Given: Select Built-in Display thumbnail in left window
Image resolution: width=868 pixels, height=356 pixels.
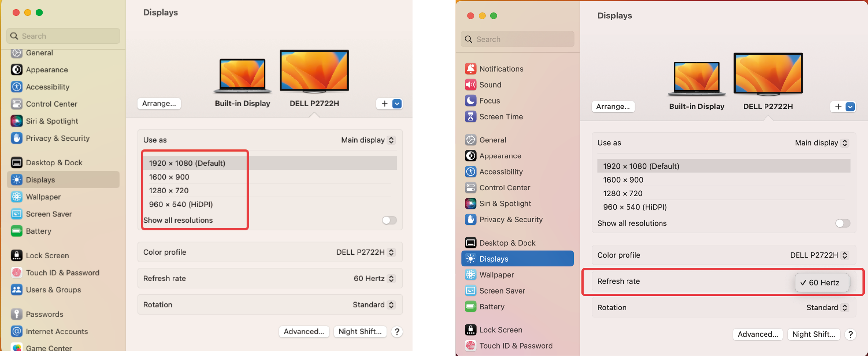Looking at the screenshot, I should click(x=242, y=75).
